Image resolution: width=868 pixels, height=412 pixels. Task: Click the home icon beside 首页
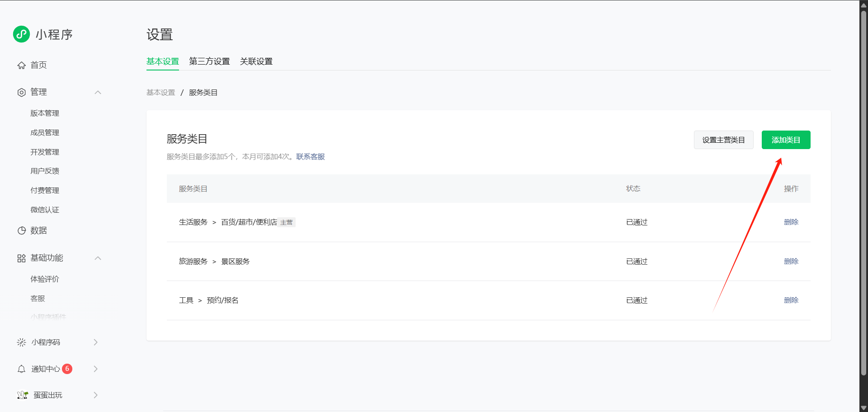[21, 66]
